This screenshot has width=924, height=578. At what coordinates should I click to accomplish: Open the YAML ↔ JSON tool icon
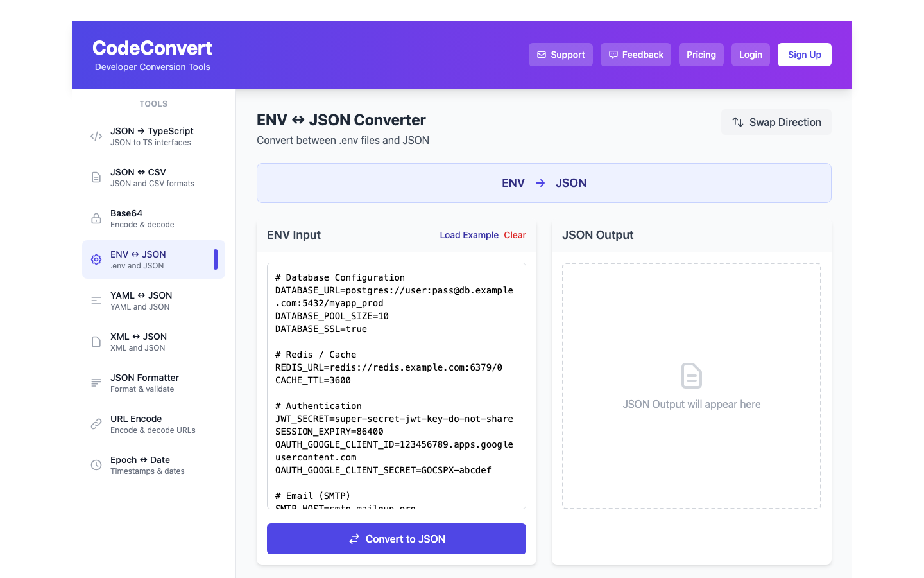(x=96, y=301)
